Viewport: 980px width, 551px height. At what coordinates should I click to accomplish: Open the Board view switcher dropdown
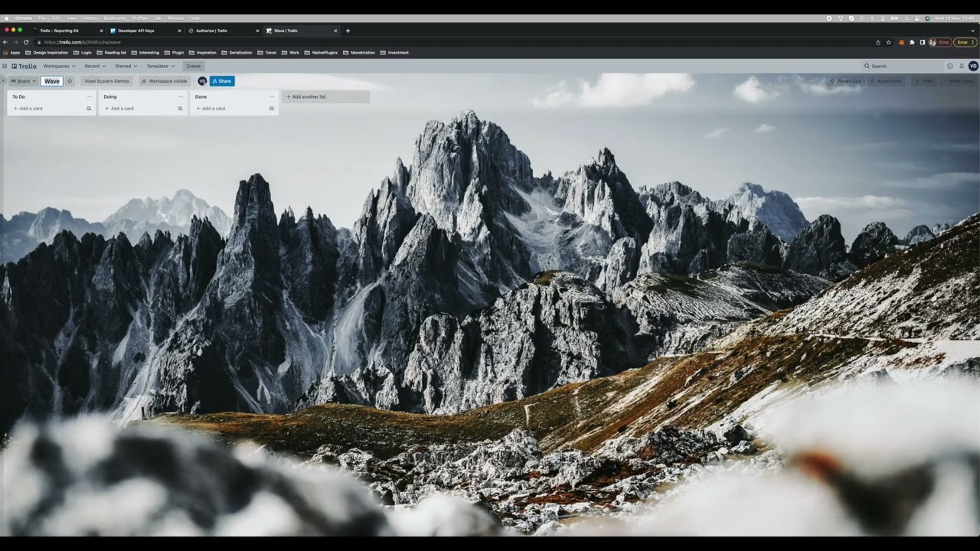coord(23,81)
